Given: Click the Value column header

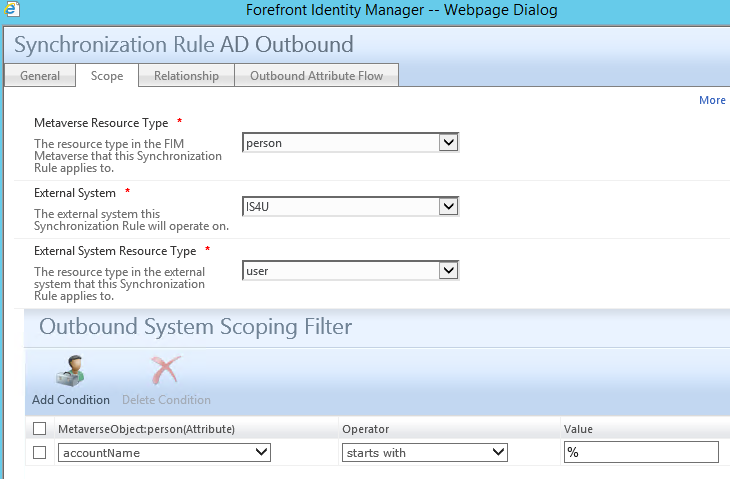Looking at the screenshot, I should click(x=578, y=429).
